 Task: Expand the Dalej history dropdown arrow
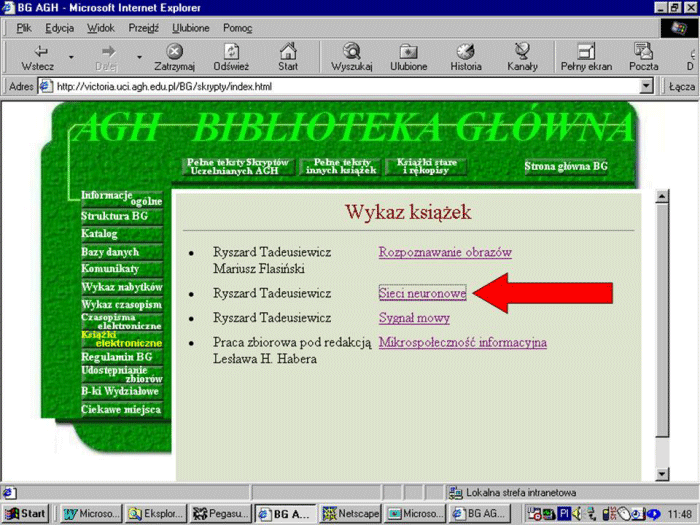139,57
